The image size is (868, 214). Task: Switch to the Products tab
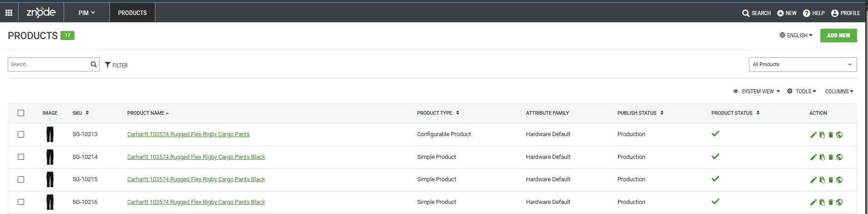click(132, 13)
